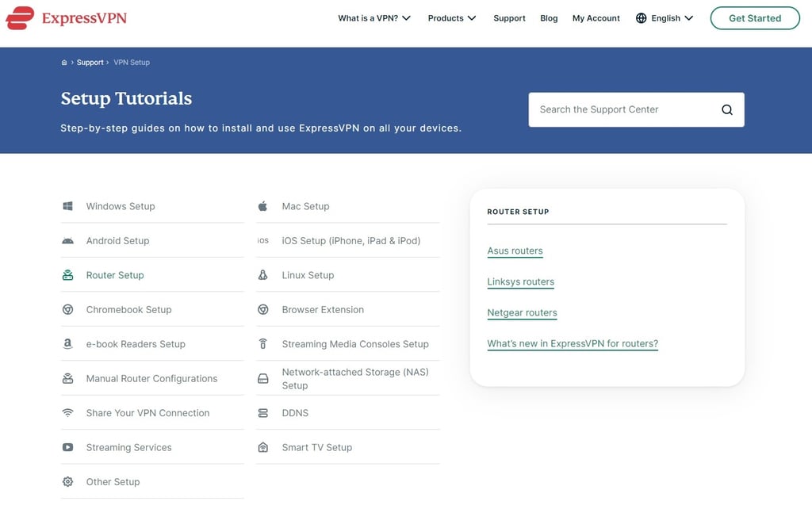
Task: Select Network-attached Storage (NAS) Setup text
Action: 355,379
